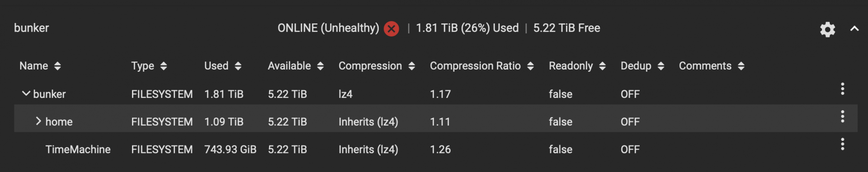Sort datasets by the Type column
868x172 pixels.
tap(149, 66)
